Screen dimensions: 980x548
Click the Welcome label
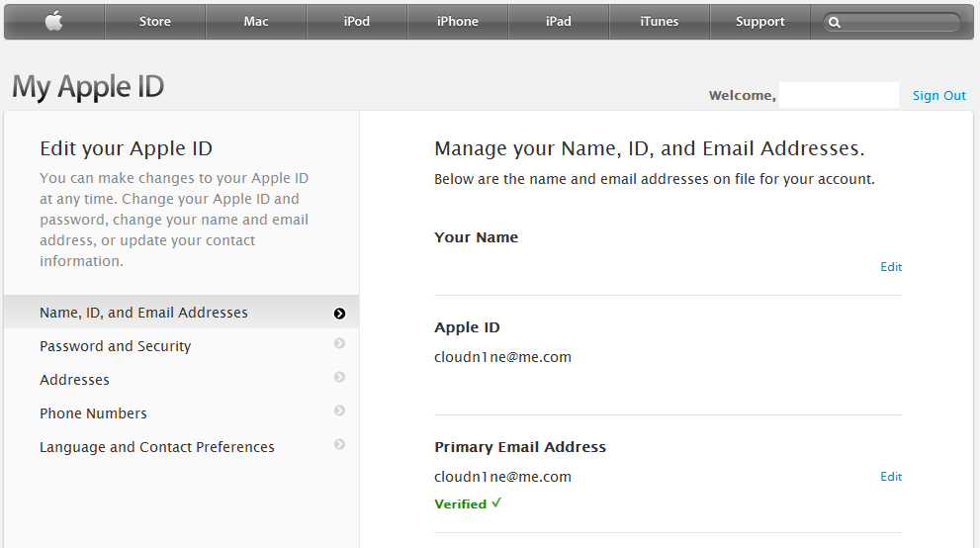pyautogui.click(x=742, y=96)
